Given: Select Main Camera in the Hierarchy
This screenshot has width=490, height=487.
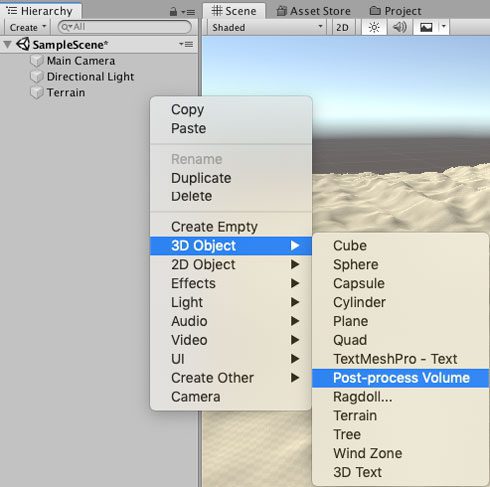Looking at the screenshot, I should 99,61.
